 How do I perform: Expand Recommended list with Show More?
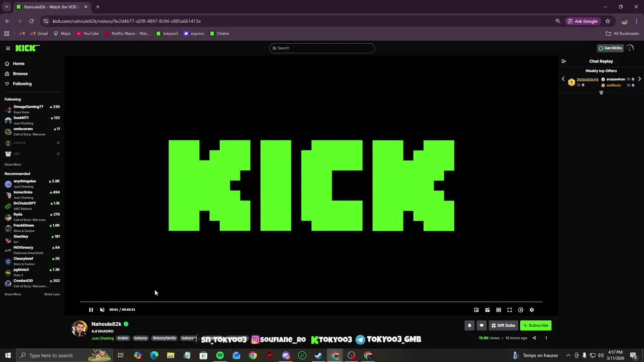point(13,294)
